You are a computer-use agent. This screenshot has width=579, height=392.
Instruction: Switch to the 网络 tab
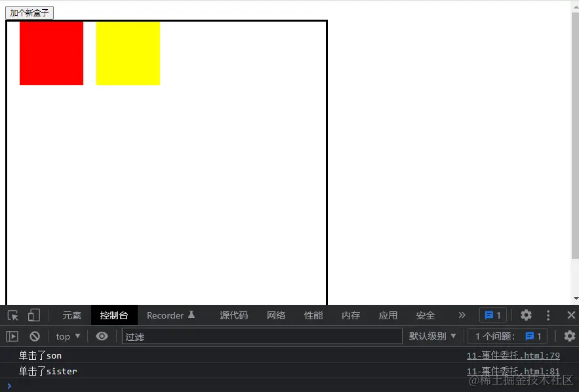[276, 315]
